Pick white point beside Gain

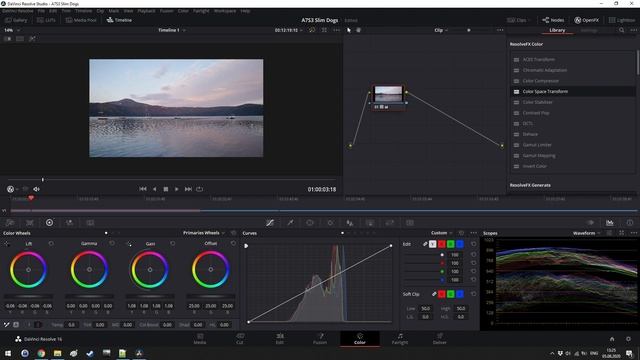129,244
